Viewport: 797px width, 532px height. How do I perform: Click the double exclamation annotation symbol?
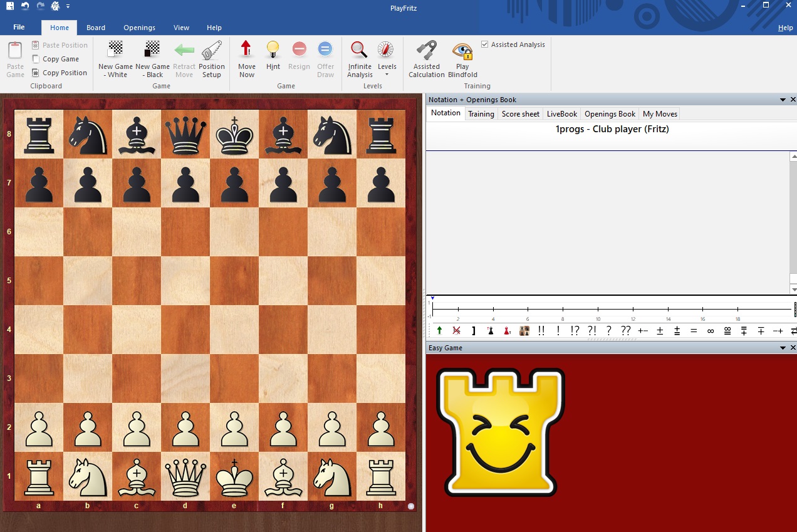point(541,331)
